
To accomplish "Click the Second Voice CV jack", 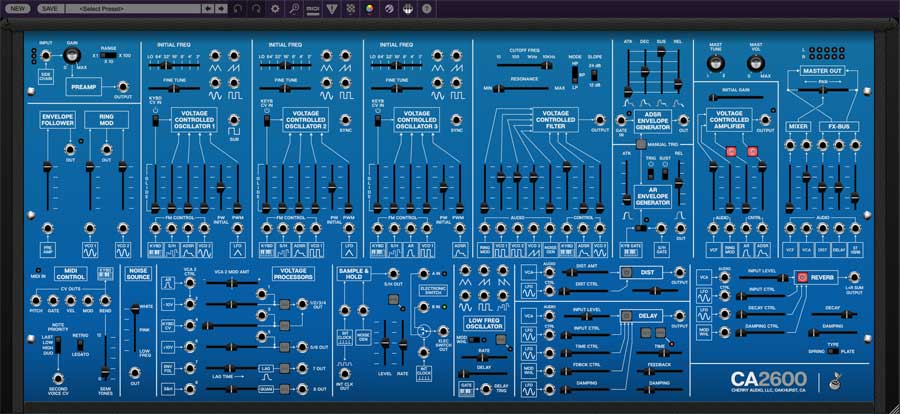I will 58,378.
